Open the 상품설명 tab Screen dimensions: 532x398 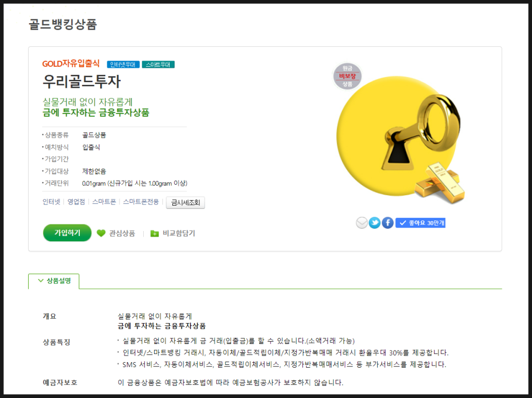54,281
